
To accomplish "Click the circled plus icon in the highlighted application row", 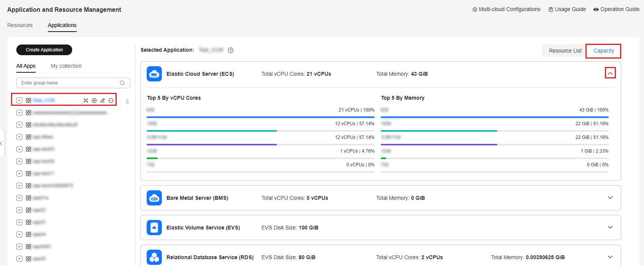I will (94, 100).
